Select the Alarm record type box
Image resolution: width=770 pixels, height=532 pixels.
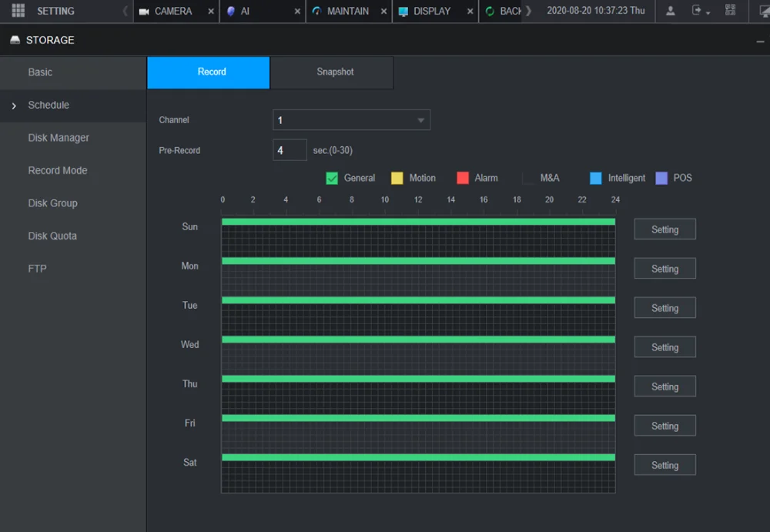pos(463,179)
